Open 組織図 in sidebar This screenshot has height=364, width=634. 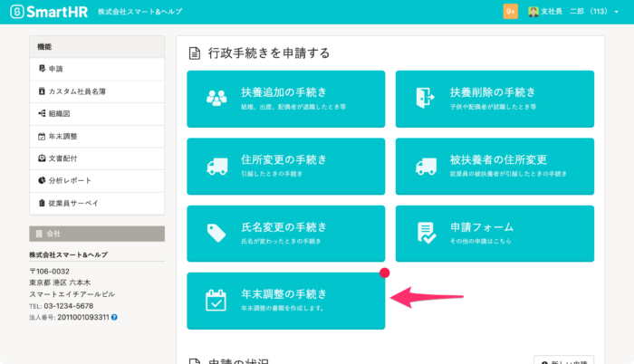pyautogui.click(x=97, y=114)
